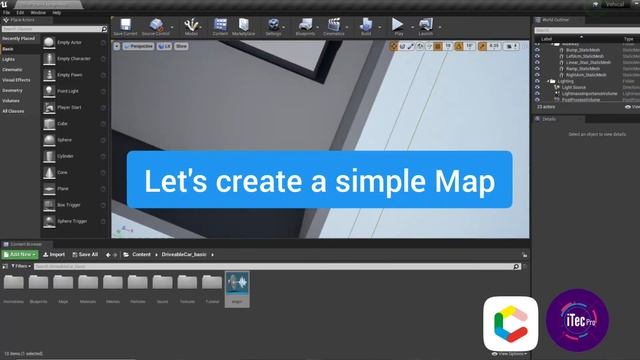Screen dimensions: 640x360
Task: Navigate back in Content Browser history
Action: 108,255
